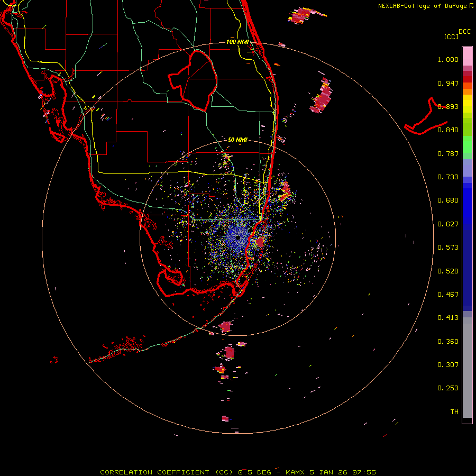The height and width of the screenshot is (476, 476).
Task: Select the 0.840 scale value
Action: point(448,130)
